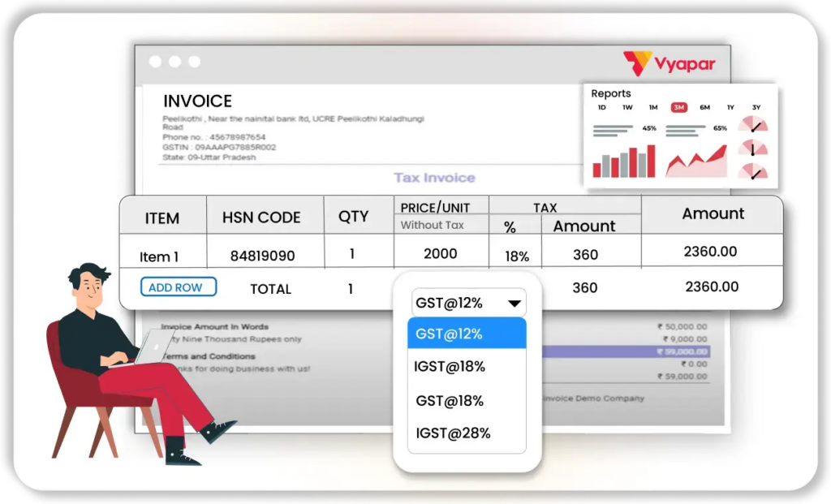Click the HSN code 84819090 cell
831x504 pixels.
pos(262,256)
